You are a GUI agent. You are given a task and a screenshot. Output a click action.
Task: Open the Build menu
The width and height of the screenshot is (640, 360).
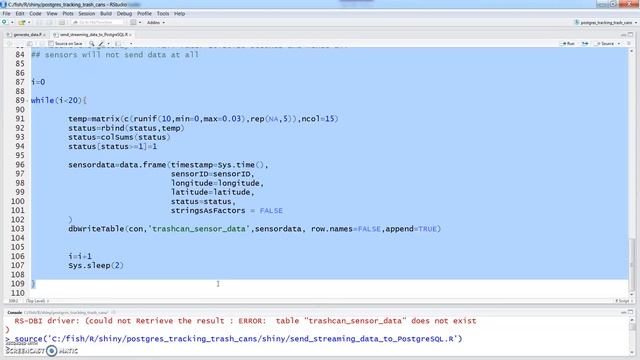106,13
